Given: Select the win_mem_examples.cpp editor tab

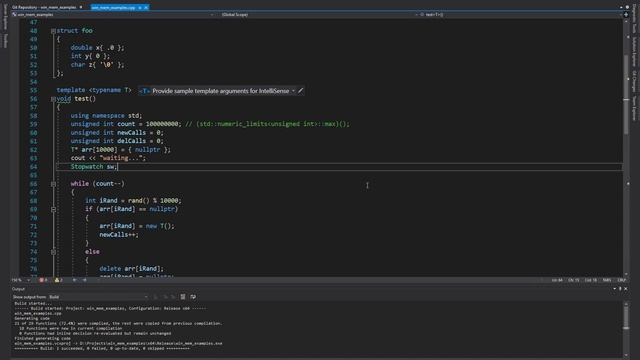Looking at the screenshot, I should pos(113,7).
